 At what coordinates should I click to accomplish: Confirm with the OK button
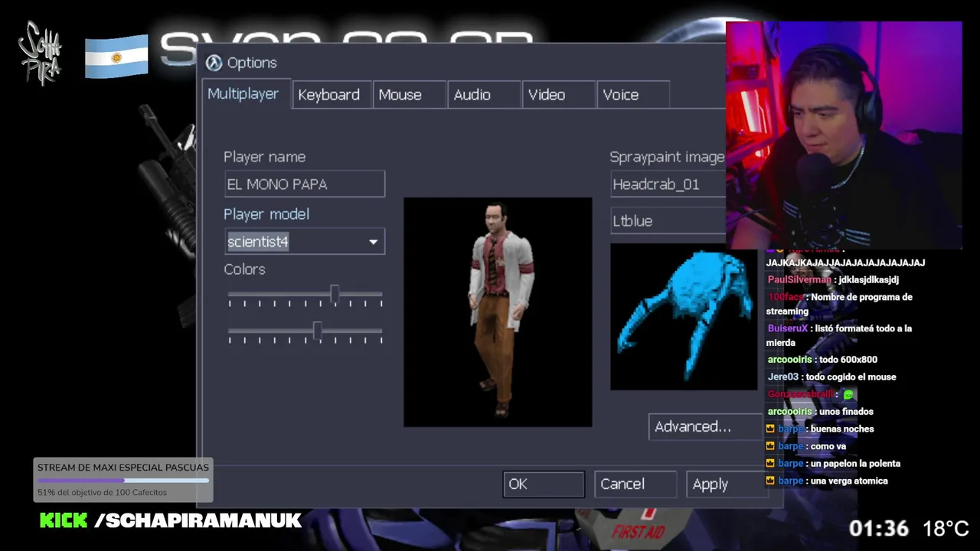click(544, 484)
